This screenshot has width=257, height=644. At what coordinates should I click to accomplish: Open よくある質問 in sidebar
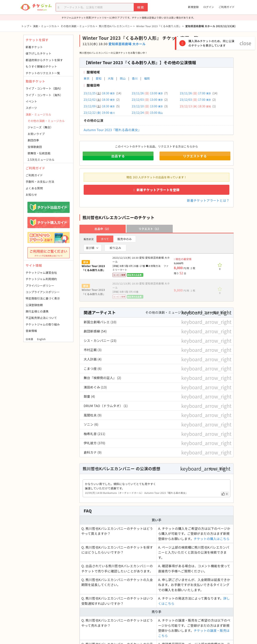(34, 188)
